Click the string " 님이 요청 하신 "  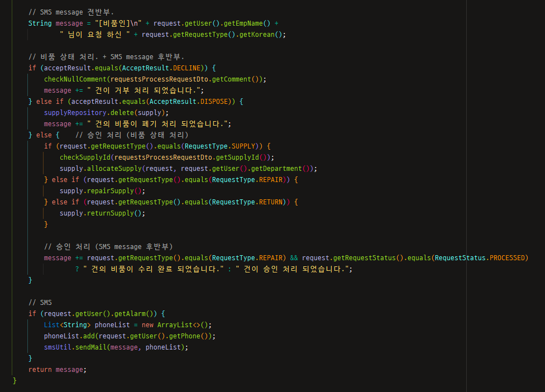point(95,35)
